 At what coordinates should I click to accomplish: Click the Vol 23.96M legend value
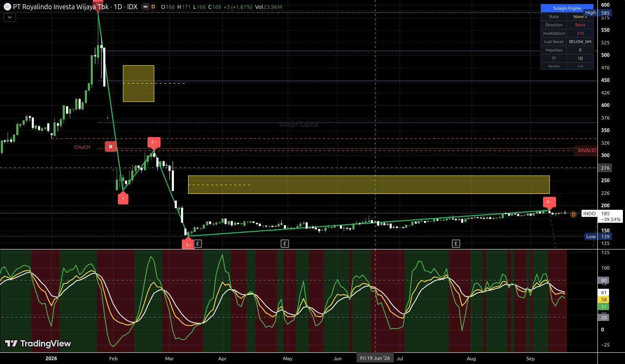tap(268, 7)
